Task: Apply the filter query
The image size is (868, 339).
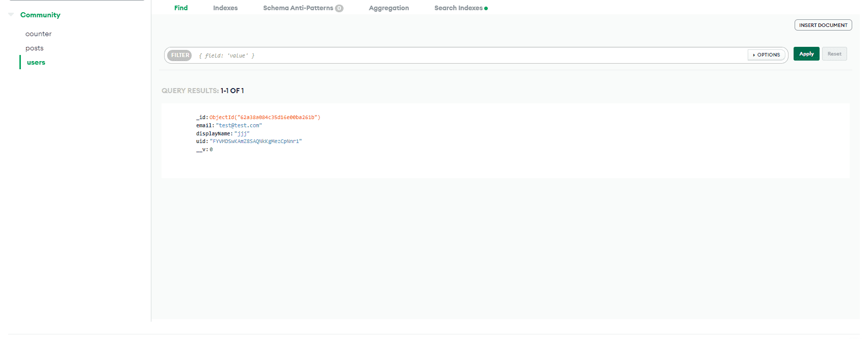Action: (x=806, y=54)
